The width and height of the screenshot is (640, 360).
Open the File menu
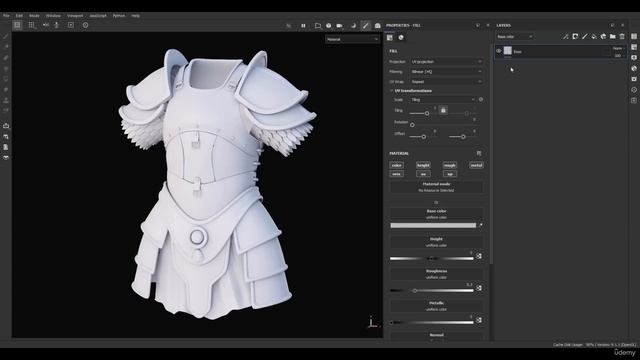(x=6, y=16)
